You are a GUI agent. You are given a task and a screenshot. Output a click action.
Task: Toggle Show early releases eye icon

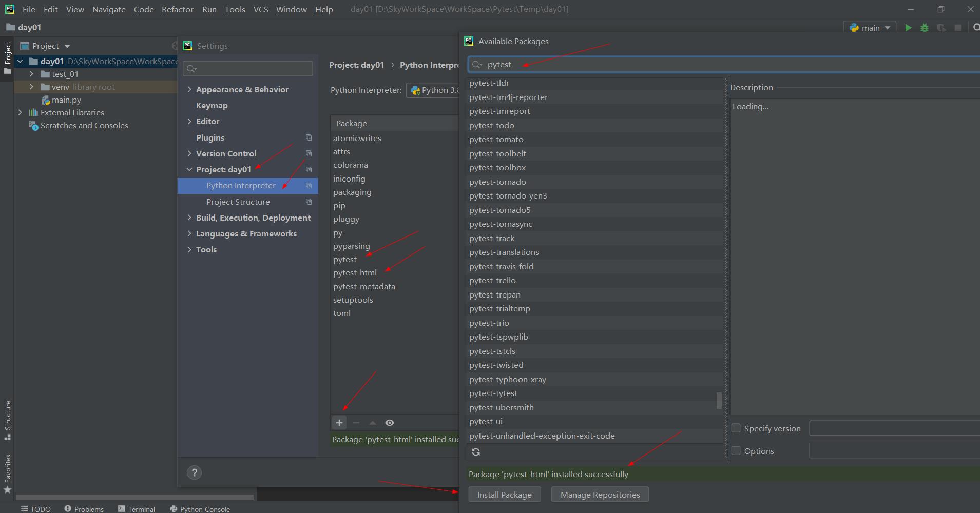pos(390,423)
